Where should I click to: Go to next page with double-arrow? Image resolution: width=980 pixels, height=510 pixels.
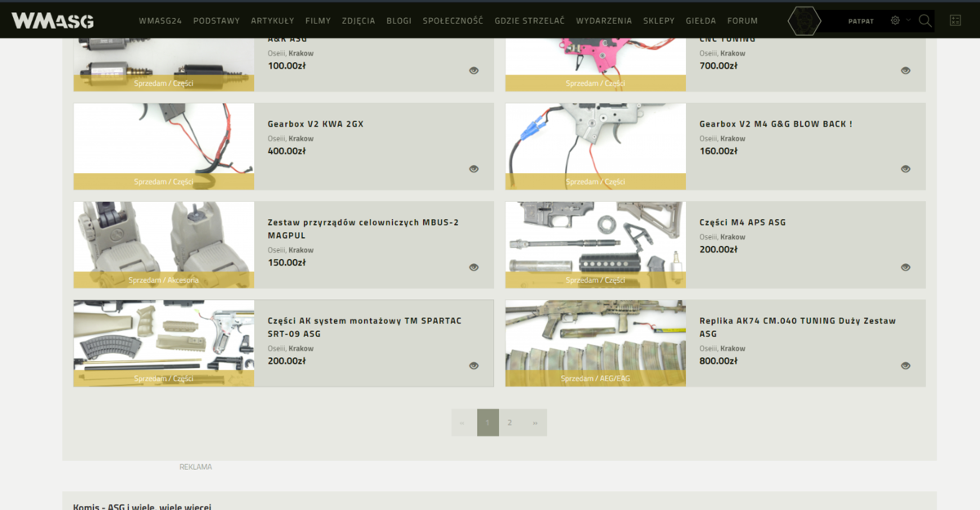[x=535, y=423]
